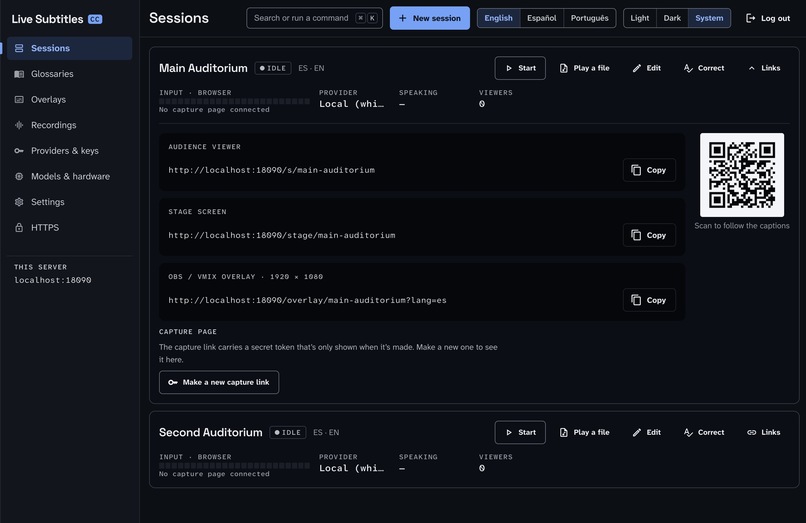Click the Recordings waveform icon
The width and height of the screenshot is (806, 523).
[x=19, y=125]
